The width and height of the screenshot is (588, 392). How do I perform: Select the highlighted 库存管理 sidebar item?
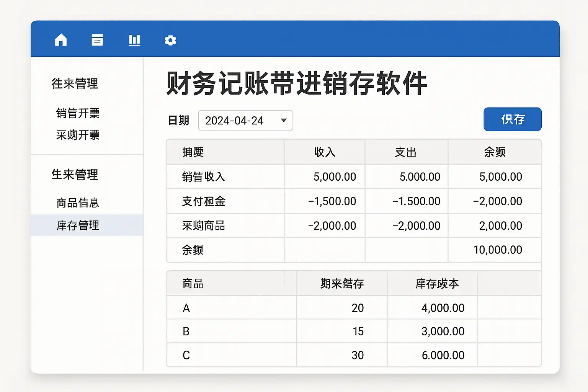87,225
